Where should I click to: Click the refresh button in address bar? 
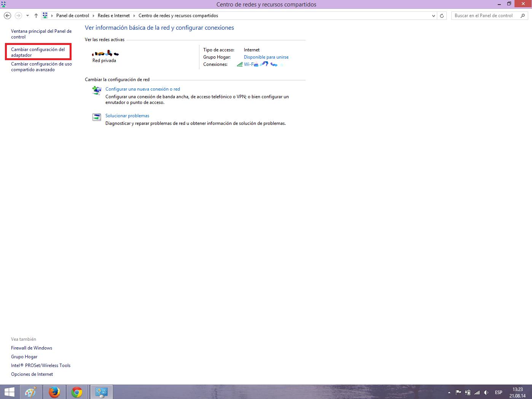(442, 16)
